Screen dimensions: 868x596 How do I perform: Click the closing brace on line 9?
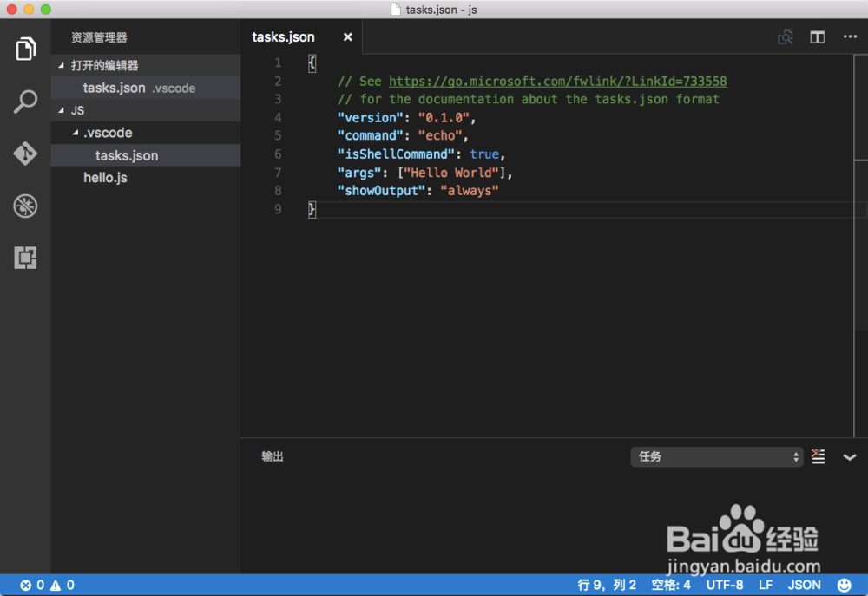312,209
